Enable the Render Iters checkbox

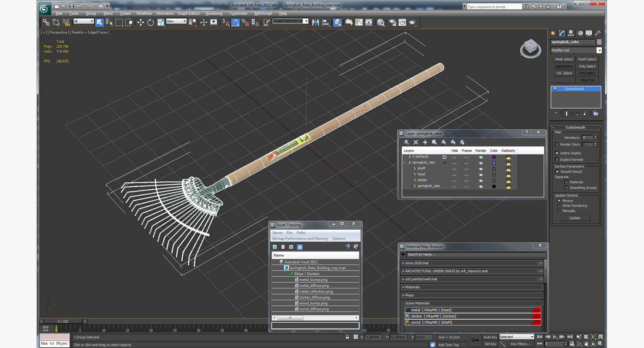[557, 144]
